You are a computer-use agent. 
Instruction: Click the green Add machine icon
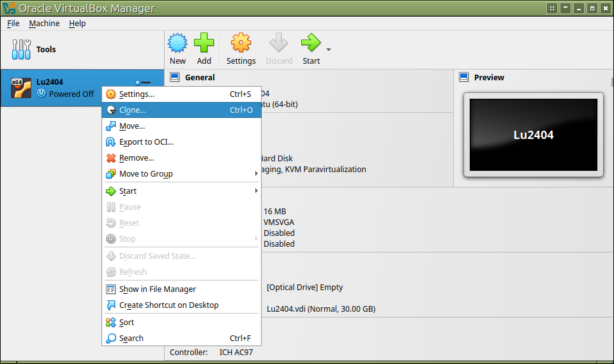coord(204,44)
